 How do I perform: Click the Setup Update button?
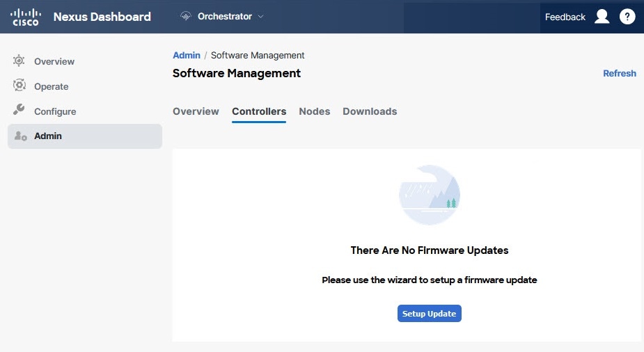[x=429, y=314]
